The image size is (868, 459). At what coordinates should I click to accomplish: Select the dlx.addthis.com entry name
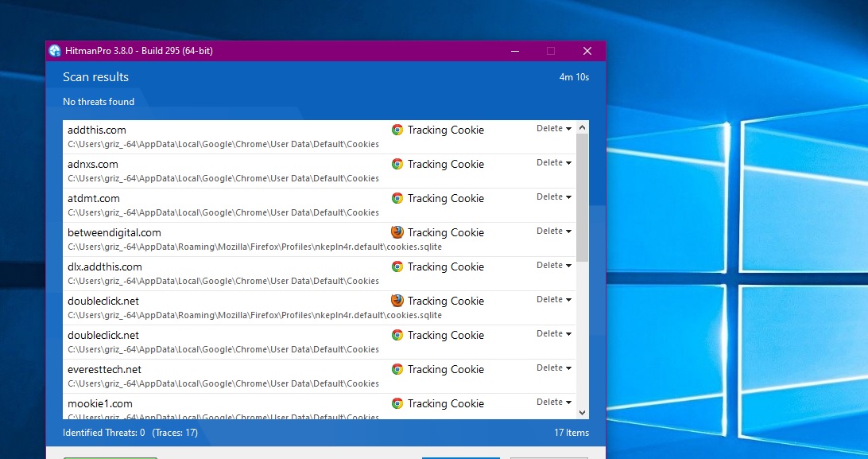[x=105, y=266]
